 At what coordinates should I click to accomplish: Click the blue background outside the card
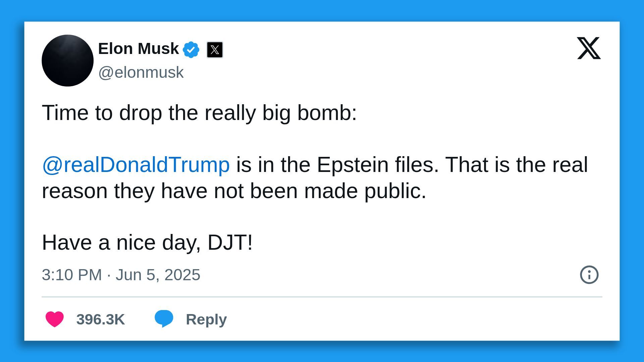[322, 10]
